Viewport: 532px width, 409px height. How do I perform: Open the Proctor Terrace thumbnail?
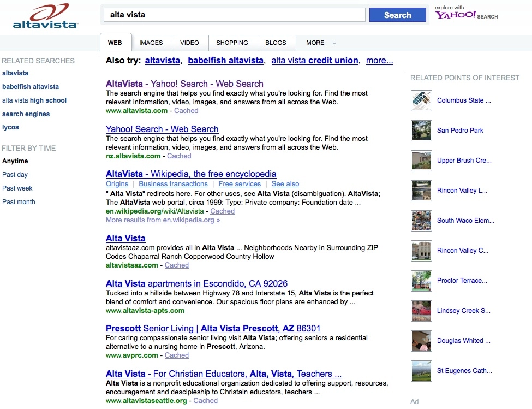pos(421,281)
